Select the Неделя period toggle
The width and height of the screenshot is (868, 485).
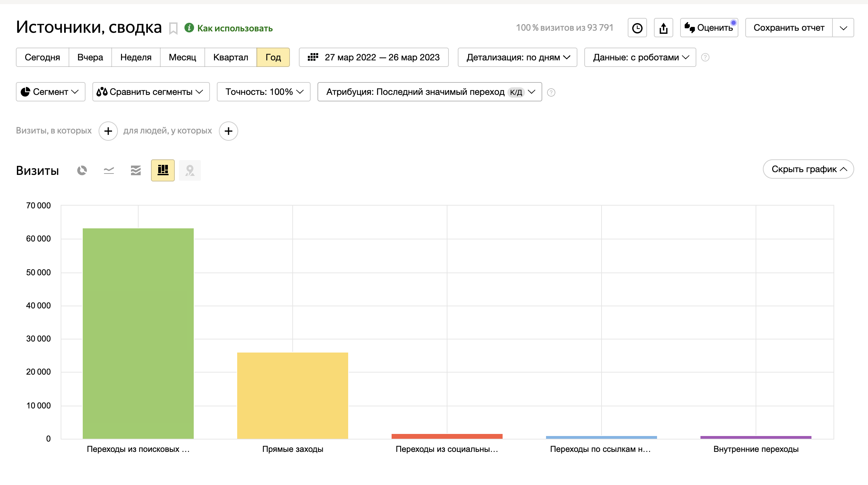[136, 57]
